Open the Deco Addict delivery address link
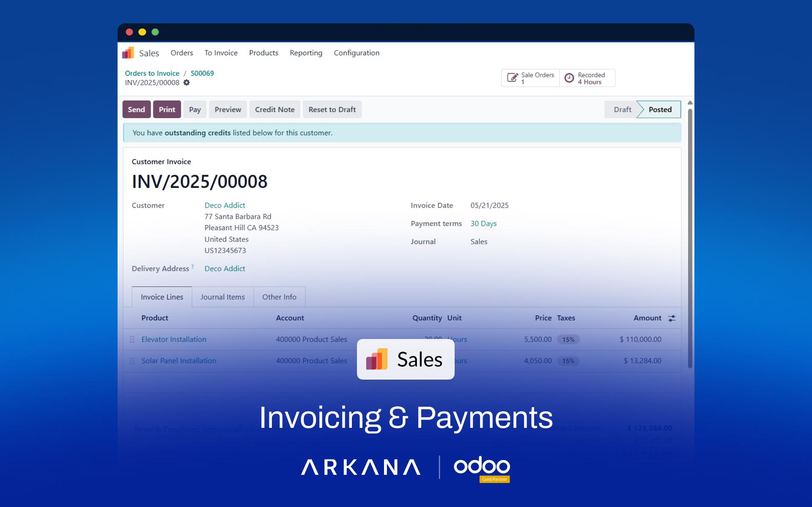Viewport: 812px width, 507px height. pos(225,269)
